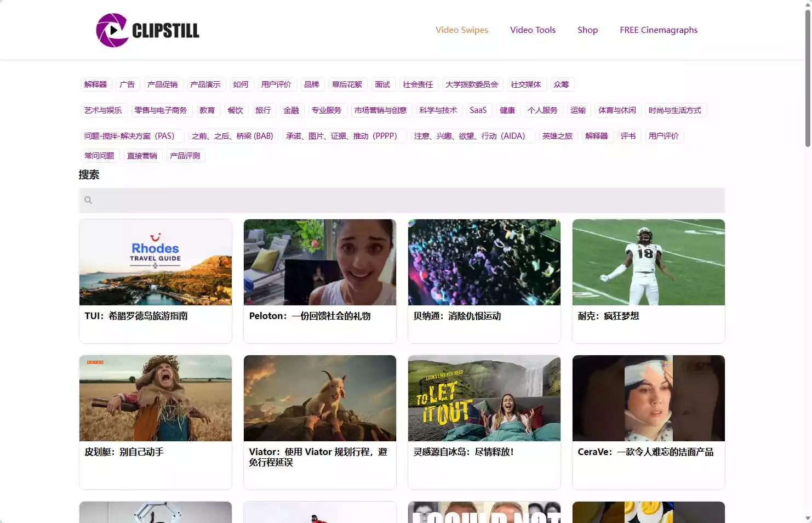This screenshot has width=812, height=523.
Task: Open the screaming scarecrow thumbnail
Action: [x=156, y=398]
